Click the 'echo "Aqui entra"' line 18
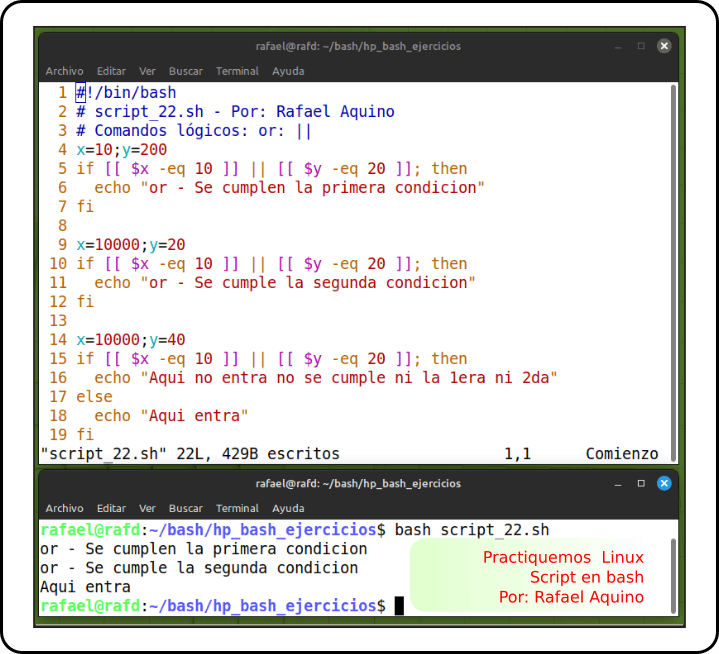This screenshot has height=654, width=719. pos(171,416)
